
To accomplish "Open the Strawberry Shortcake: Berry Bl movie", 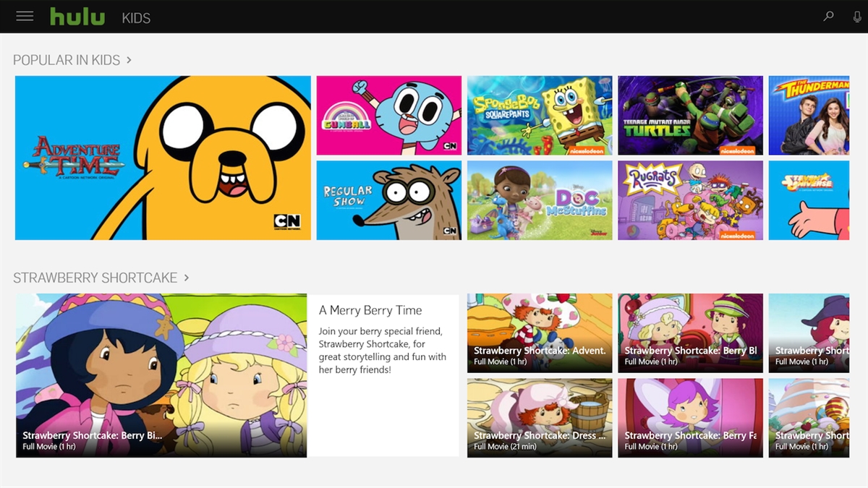I will [x=690, y=333].
